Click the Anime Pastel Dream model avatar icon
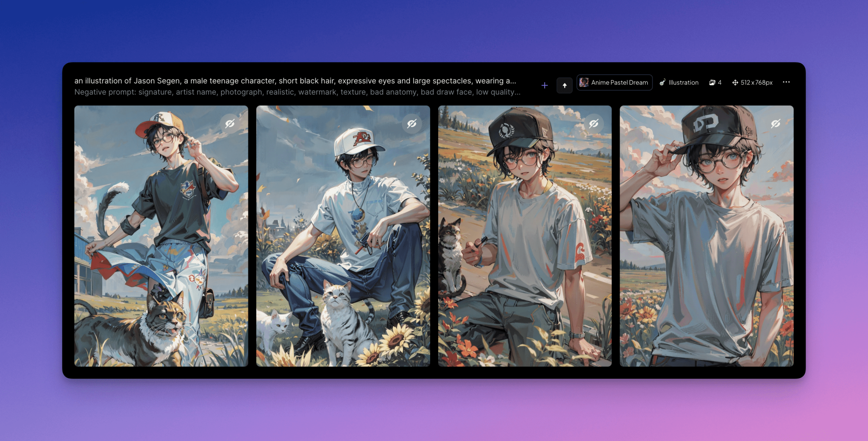 coord(584,82)
